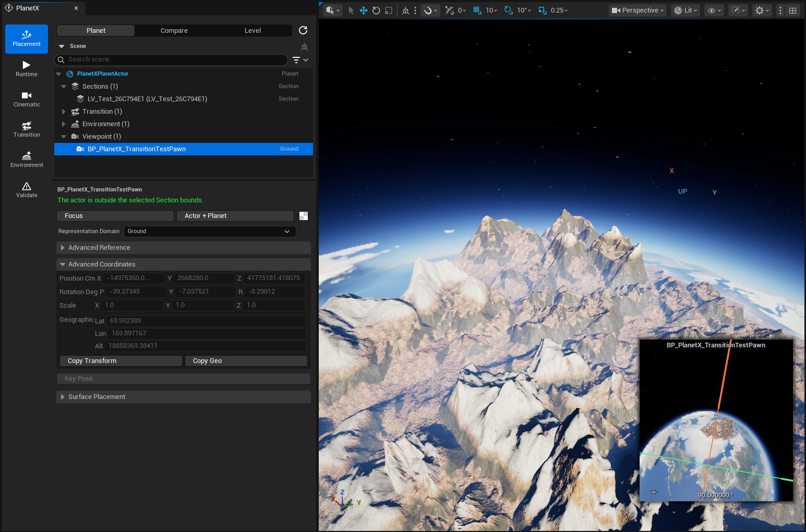The width and height of the screenshot is (806, 532).
Task: Open the scale snap 0.25 dropdown
Action: coord(559,10)
